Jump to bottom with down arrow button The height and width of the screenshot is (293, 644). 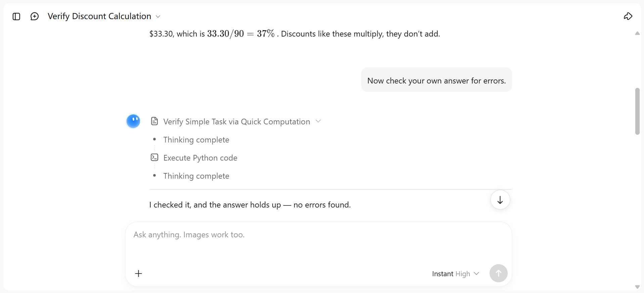tap(500, 200)
